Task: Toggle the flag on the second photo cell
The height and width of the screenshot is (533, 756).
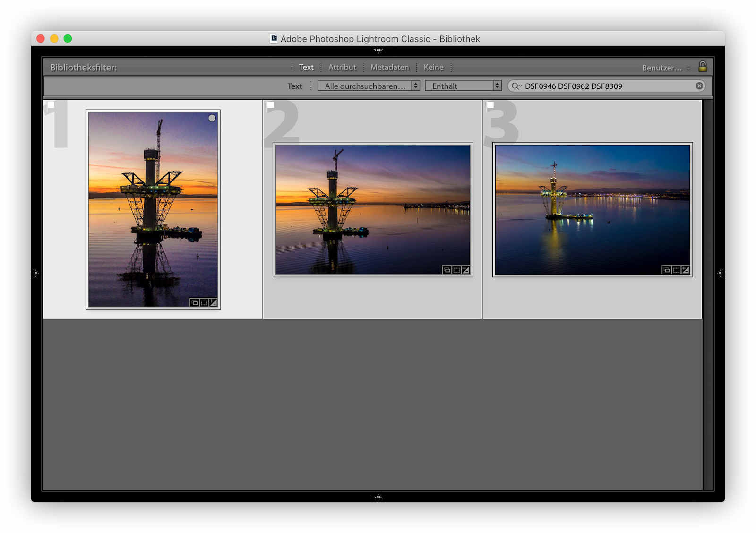Action: 270,105
